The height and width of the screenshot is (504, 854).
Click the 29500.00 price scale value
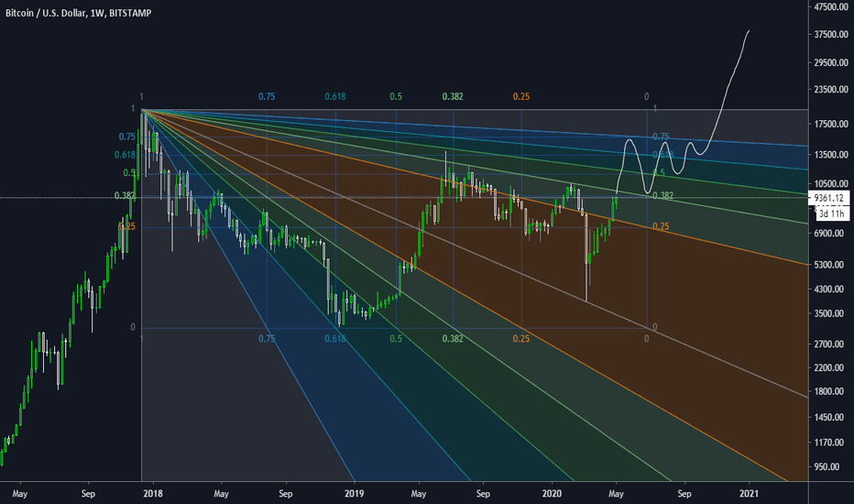(x=830, y=62)
